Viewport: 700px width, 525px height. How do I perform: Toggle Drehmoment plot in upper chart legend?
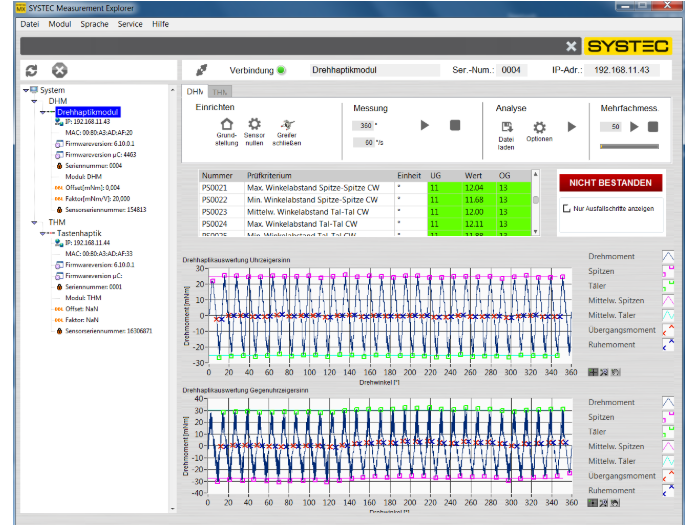(x=668, y=256)
